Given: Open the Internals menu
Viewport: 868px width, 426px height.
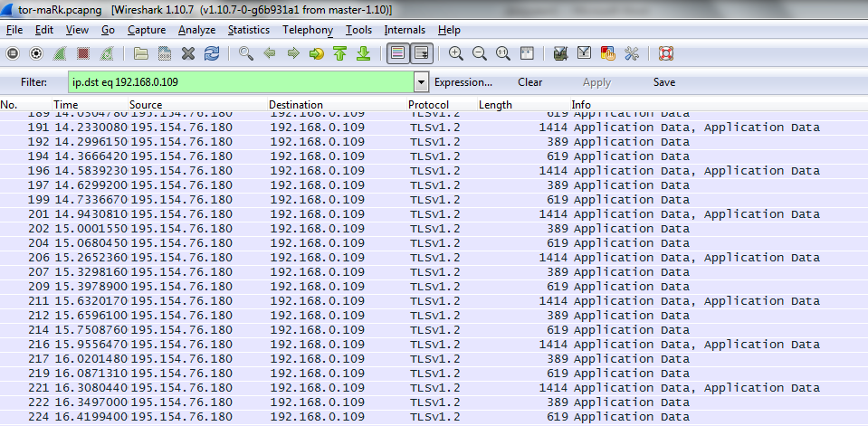Looking at the screenshot, I should [405, 30].
